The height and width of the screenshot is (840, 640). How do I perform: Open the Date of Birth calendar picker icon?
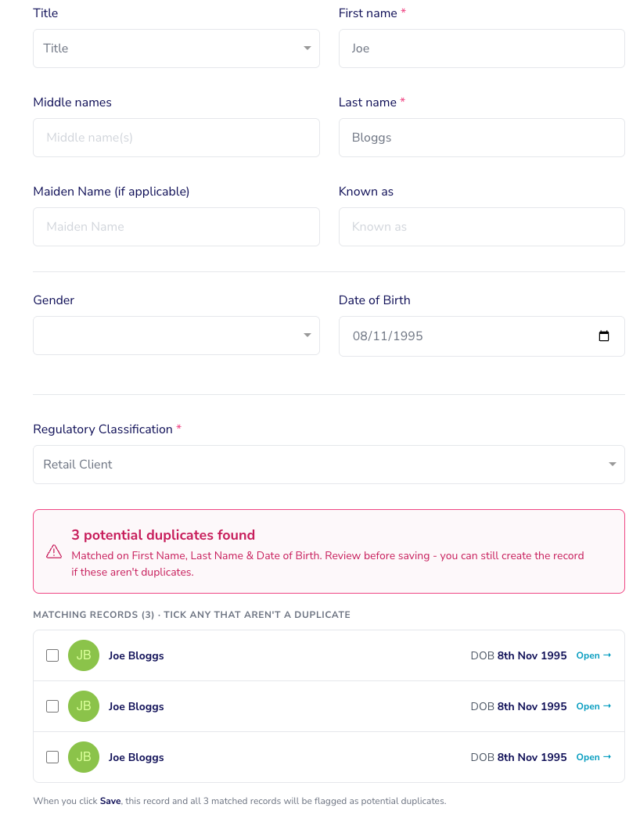click(603, 336)
